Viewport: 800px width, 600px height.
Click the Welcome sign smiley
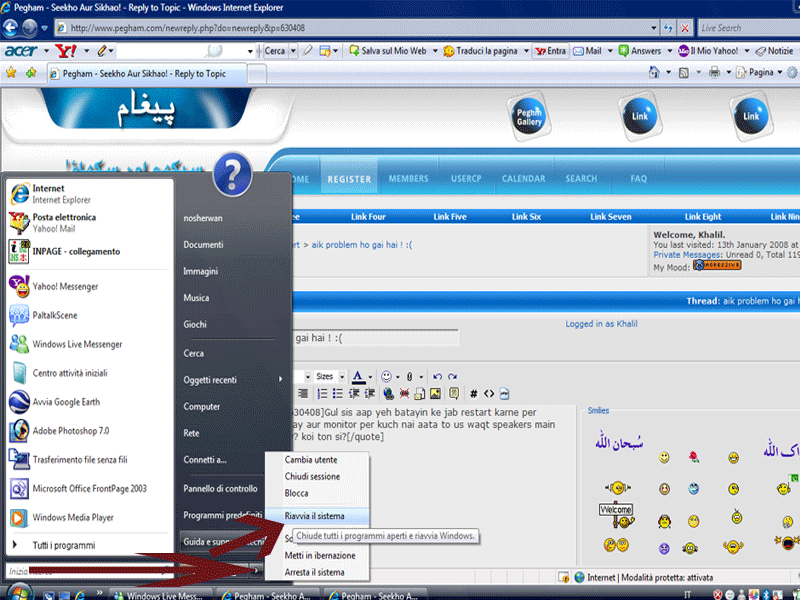(616, 509)
